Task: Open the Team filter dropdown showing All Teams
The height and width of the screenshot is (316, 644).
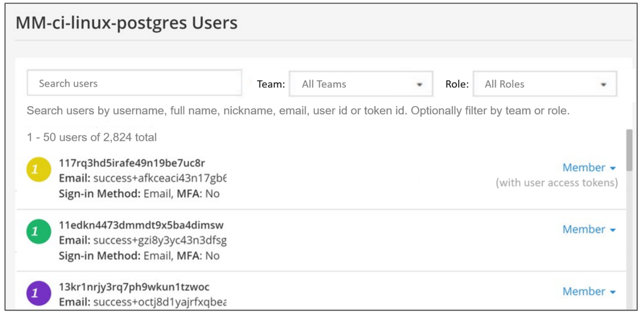Action: pos(361,84)
